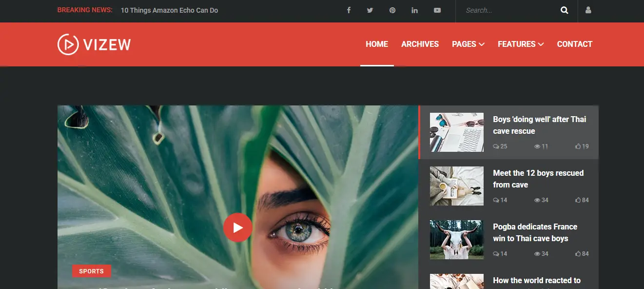Select the laptop and sunglasses thumbnail
644x289 pixels.
click(457, 132)
